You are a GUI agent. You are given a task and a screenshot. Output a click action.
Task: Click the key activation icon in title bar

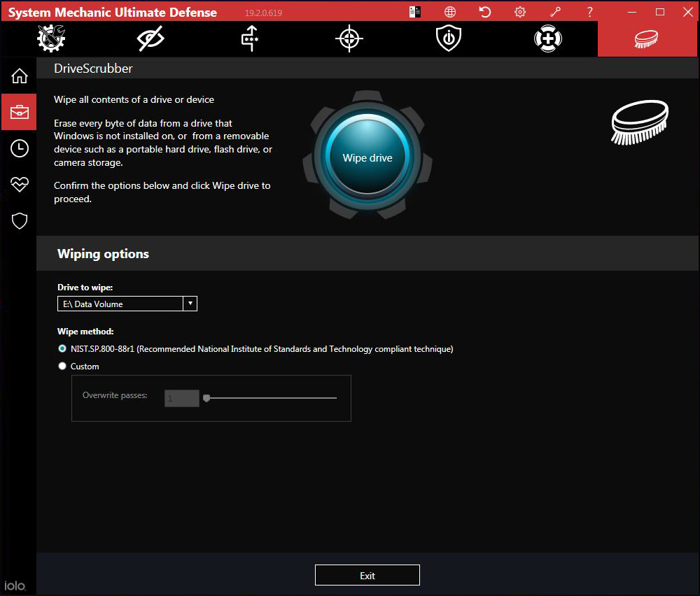coord(555,12)
